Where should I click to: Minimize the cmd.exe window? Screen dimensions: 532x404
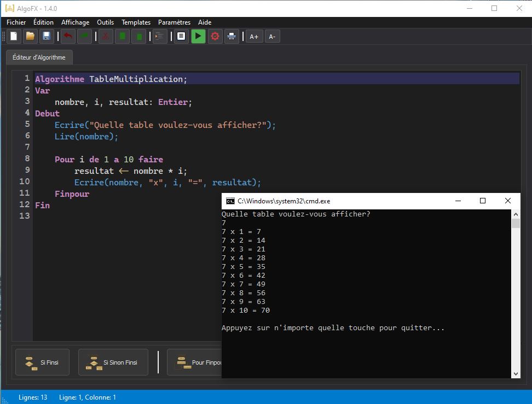[458, 201]
